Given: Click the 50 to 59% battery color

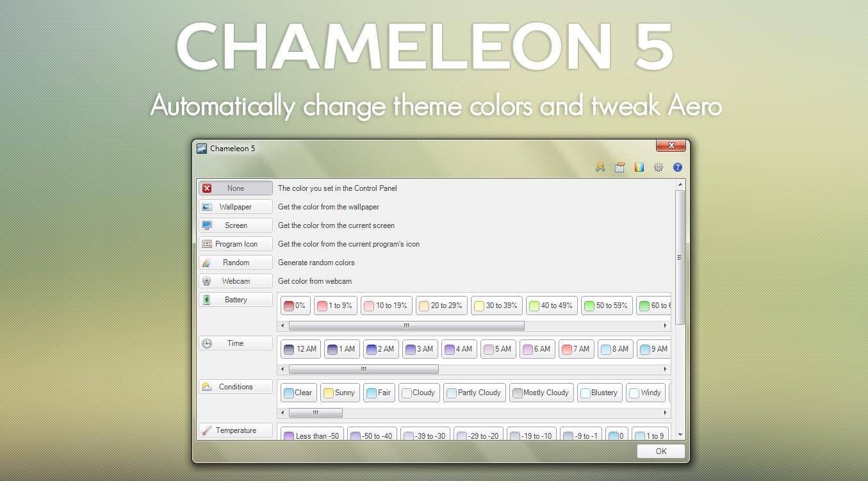Looking at the screenshot, I should (607, 306).
